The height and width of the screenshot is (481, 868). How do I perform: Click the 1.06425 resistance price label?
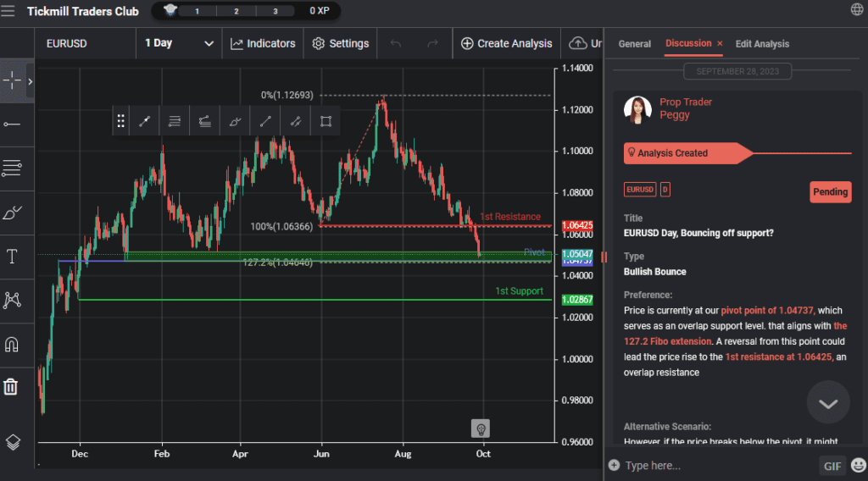point(577,225)
